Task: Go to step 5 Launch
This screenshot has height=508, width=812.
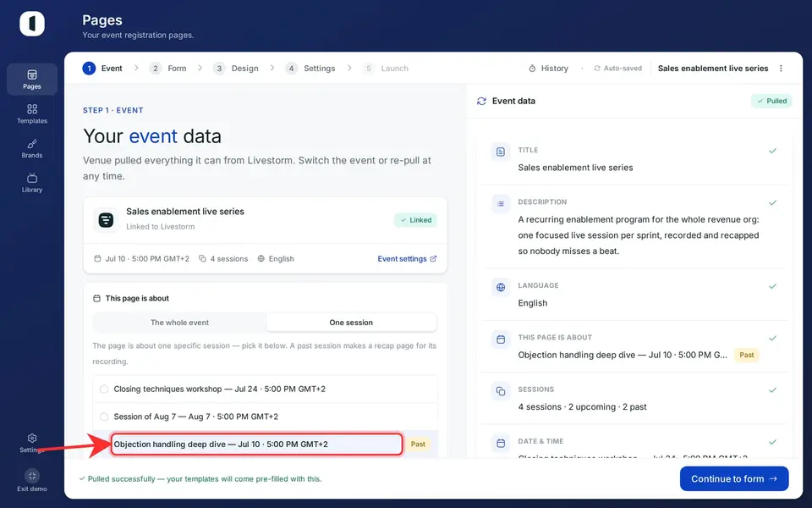Action: coord(386,69)
